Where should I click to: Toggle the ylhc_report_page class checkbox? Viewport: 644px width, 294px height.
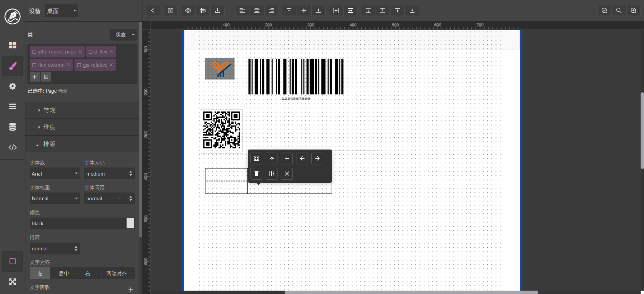pyautogui.click(x=34, y=52)
